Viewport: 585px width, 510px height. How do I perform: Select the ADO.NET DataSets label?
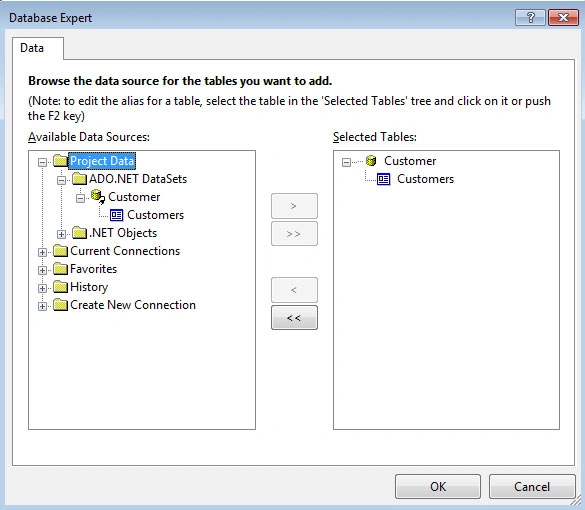tap(138, 179)
